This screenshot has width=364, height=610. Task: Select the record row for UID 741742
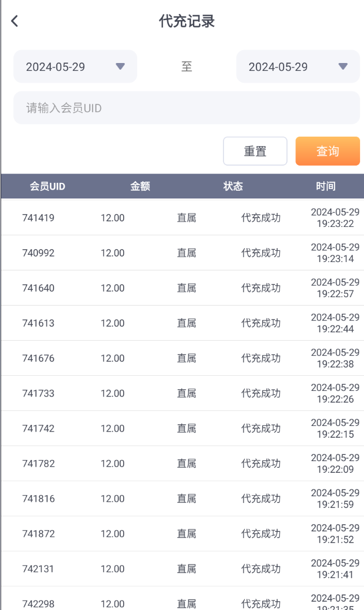pyautogui.click(x=182, y=429)
